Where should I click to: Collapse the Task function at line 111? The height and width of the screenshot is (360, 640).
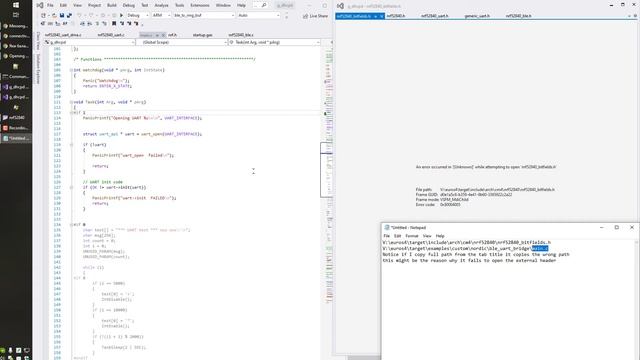(x=71, y=102)
